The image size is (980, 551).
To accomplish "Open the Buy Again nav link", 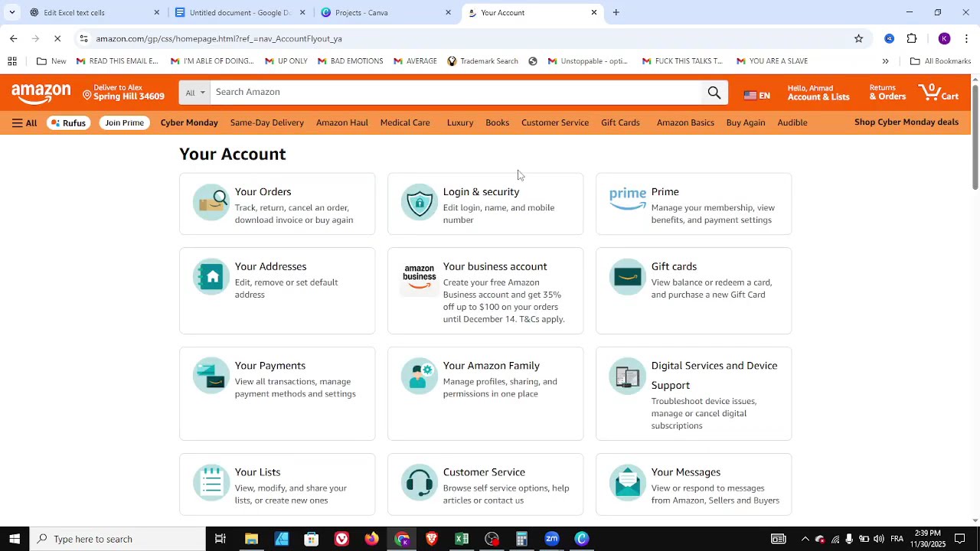I will click(745, 122).
